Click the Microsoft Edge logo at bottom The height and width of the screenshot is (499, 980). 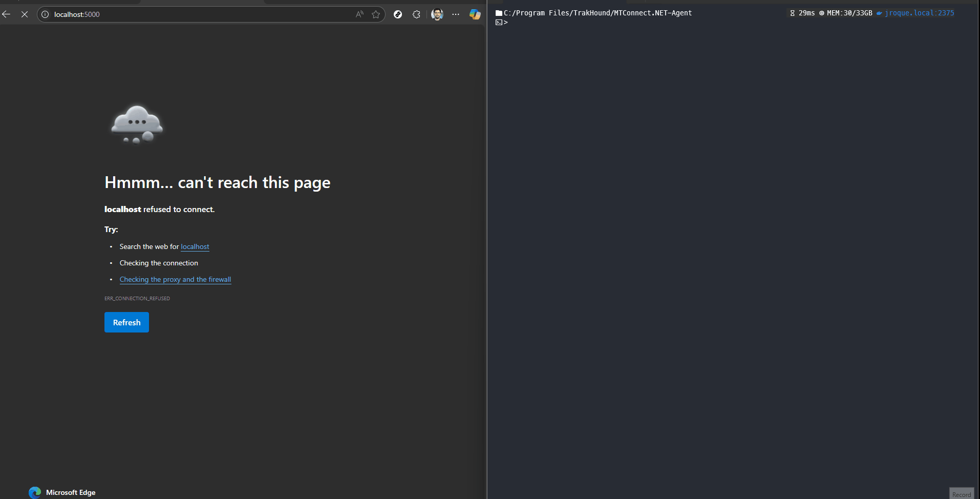[35, 492]
